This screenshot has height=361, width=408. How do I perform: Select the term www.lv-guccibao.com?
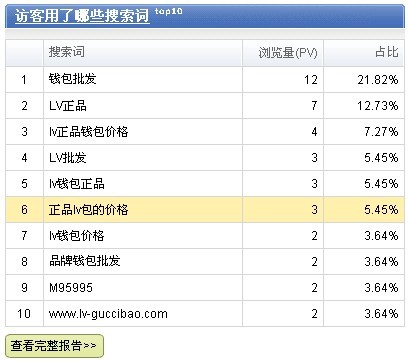[108, 314]
